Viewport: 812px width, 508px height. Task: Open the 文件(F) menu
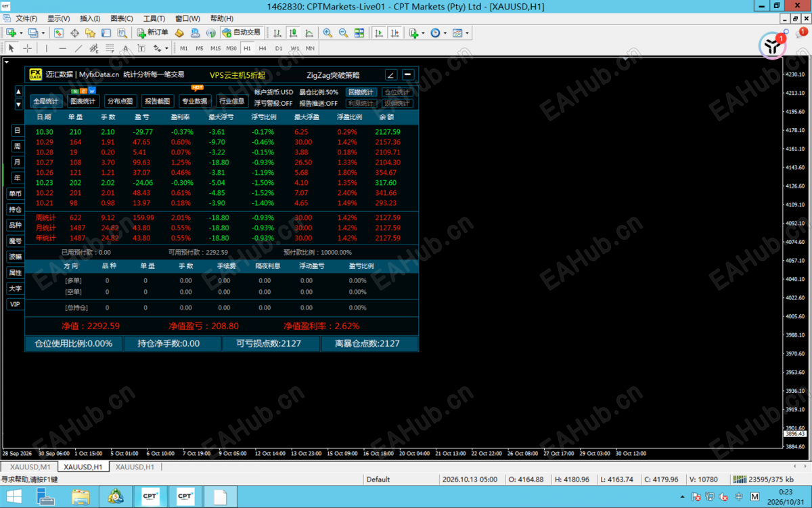tap(26, 18)
